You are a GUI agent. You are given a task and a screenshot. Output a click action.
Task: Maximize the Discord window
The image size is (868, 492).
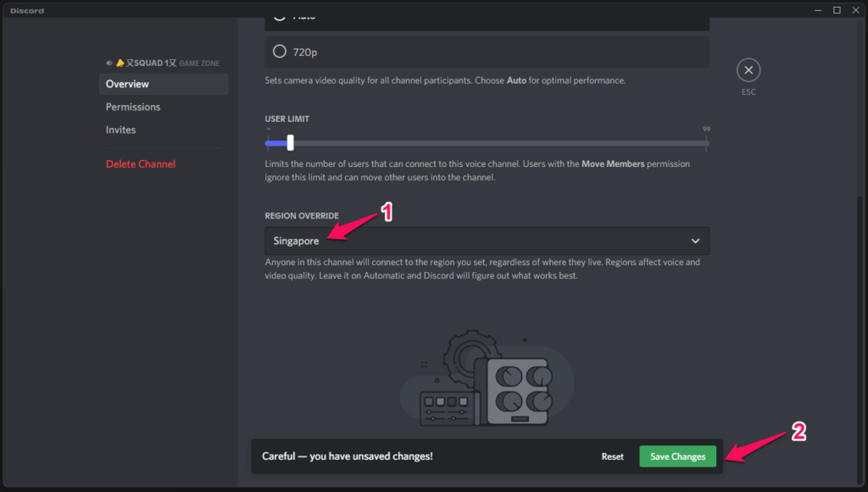[x=837, y=10]
